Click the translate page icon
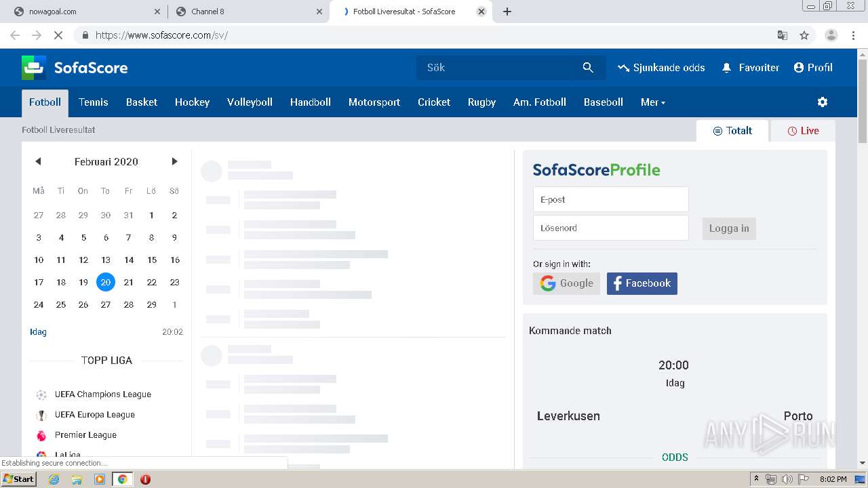Screen dimensions: 868x488 tap(782, 35)
